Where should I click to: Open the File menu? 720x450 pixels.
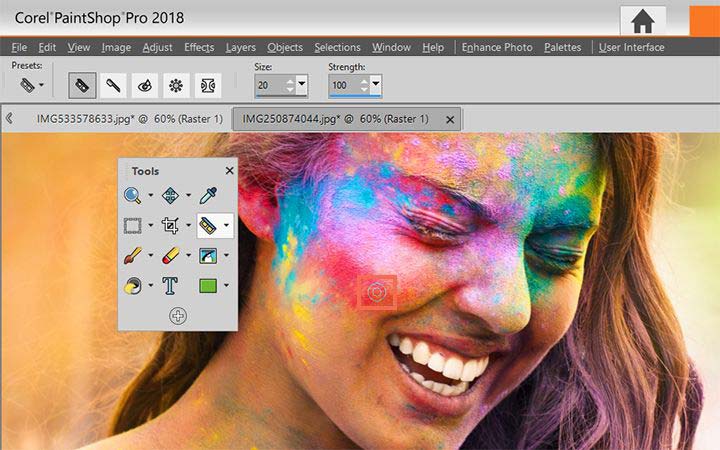tap(19, 47)
